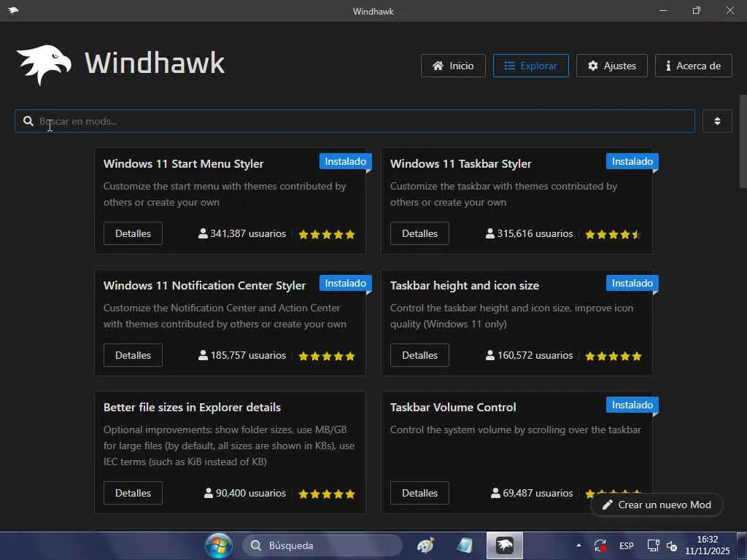Open Detalles for Taskbar Volume Control

coord(419,493)
